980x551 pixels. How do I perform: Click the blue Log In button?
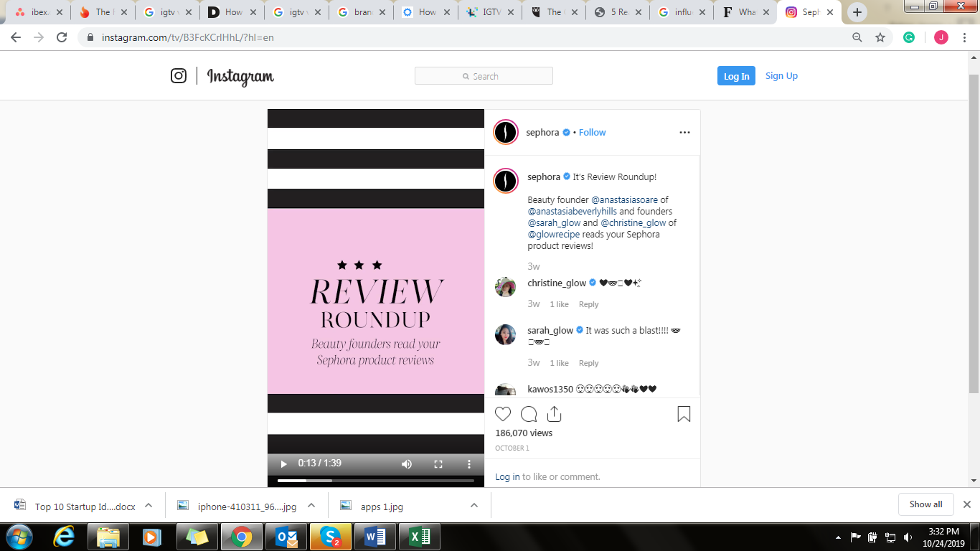(736, 76)
